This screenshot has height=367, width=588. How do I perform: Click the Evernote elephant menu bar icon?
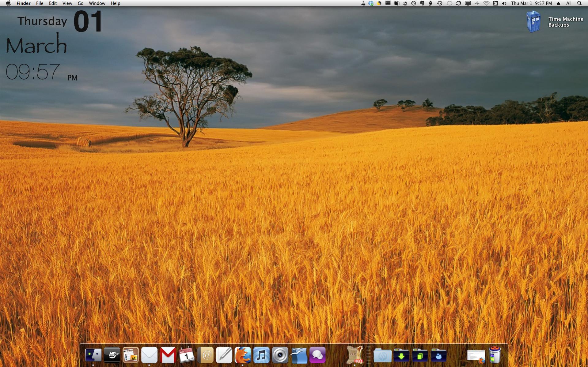(x=422, y=3)
